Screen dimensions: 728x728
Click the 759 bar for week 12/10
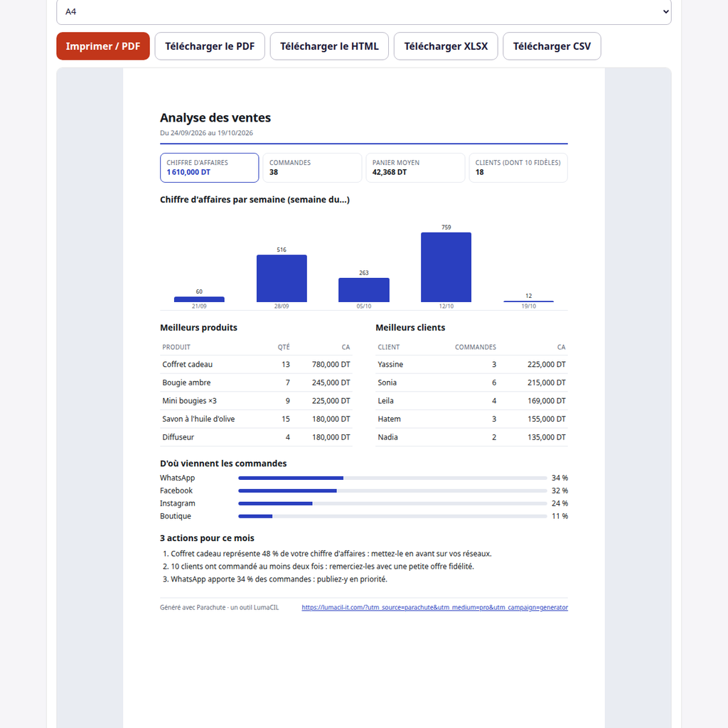(x=446, y=267)
